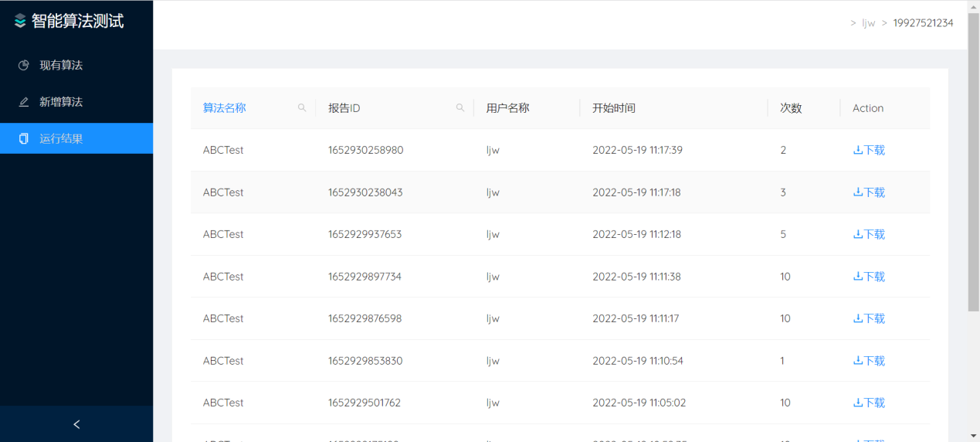
Task: Click the 运行结果 copy icon
Action: [x=24, y=139]
